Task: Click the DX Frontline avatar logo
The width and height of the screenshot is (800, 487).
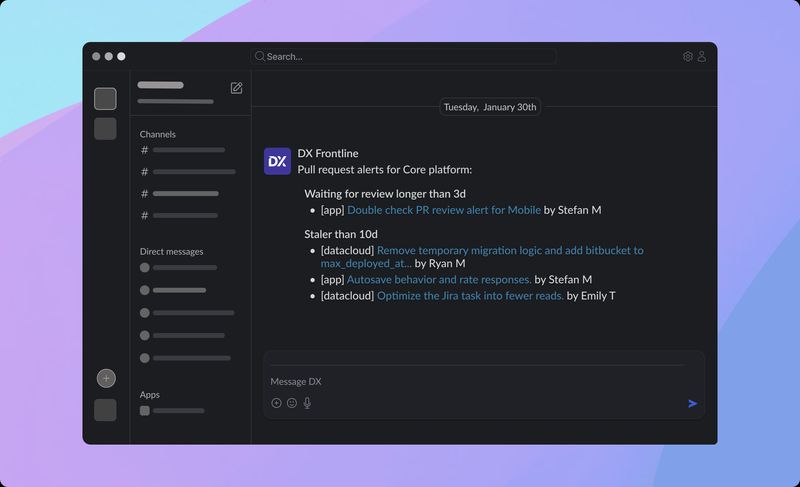Action: [277, 161]
